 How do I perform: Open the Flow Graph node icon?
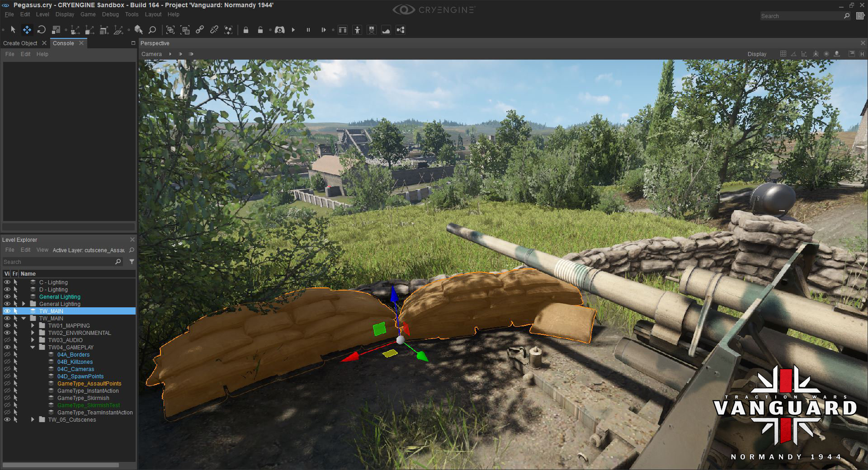click(401, 30)
